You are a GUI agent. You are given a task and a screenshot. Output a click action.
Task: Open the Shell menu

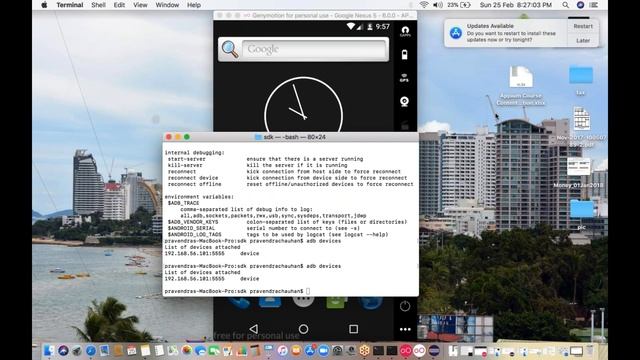(x=98, y=5)
